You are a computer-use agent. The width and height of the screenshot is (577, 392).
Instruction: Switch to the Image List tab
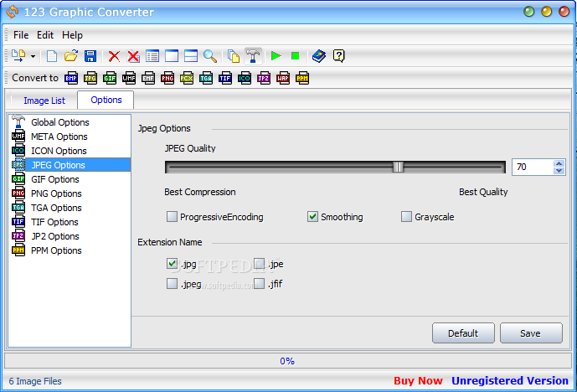pyautogui.click(x=44, y=101)
